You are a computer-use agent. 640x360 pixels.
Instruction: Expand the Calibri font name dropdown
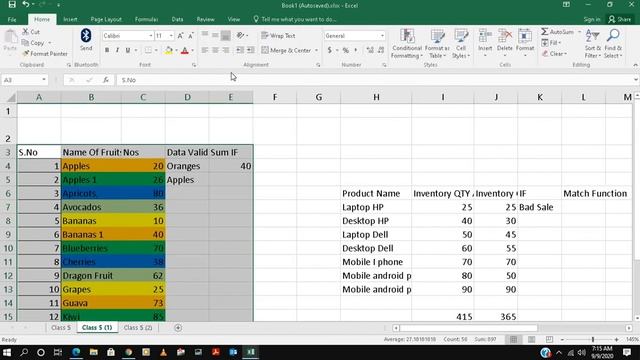[151, 36]
